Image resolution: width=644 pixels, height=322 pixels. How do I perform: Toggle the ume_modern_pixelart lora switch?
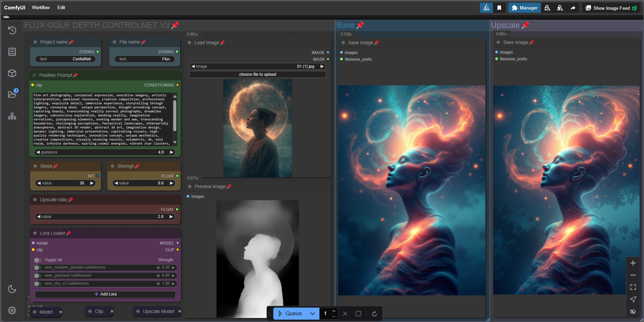pyautogui.click(x=38, y=268)
